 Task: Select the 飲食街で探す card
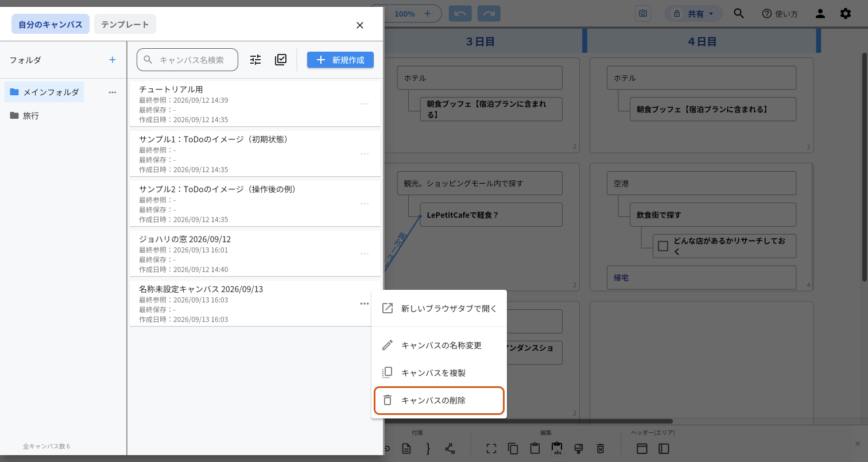click(713, 215)
